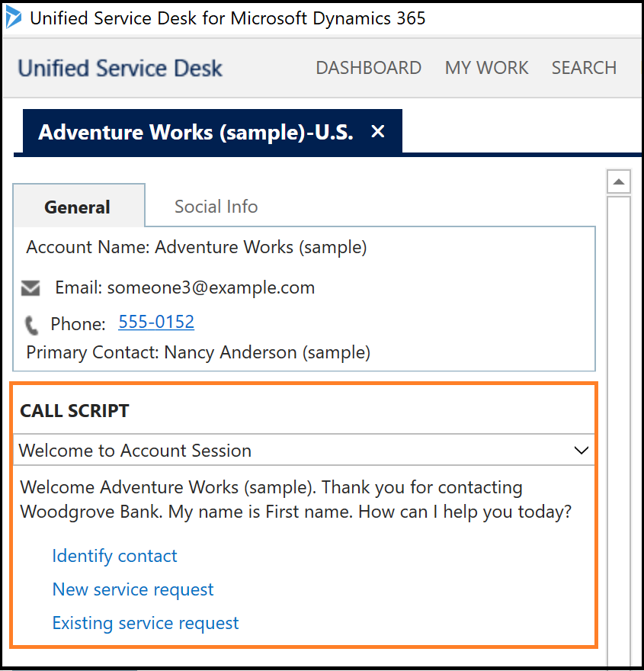Viewport: 644px width, 671px height.
Task: Open the SEARCH menu
Action: point(584,68)
